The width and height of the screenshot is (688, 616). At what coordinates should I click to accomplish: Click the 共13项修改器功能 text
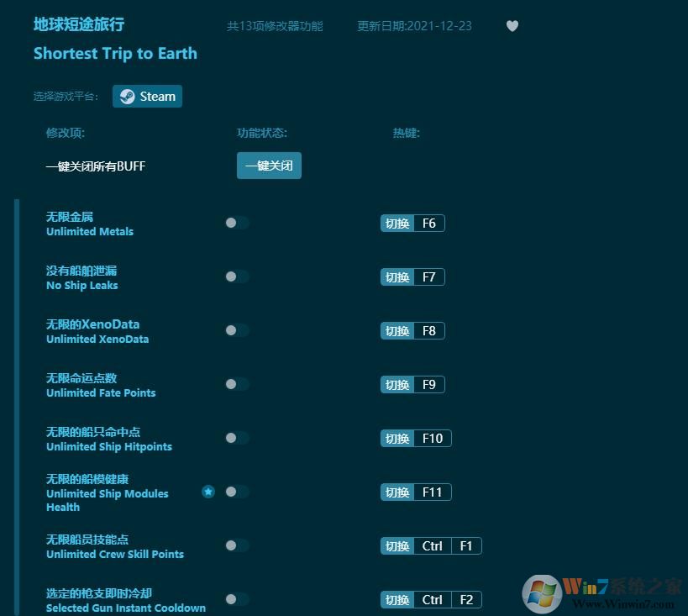click(x=275, y=26)
